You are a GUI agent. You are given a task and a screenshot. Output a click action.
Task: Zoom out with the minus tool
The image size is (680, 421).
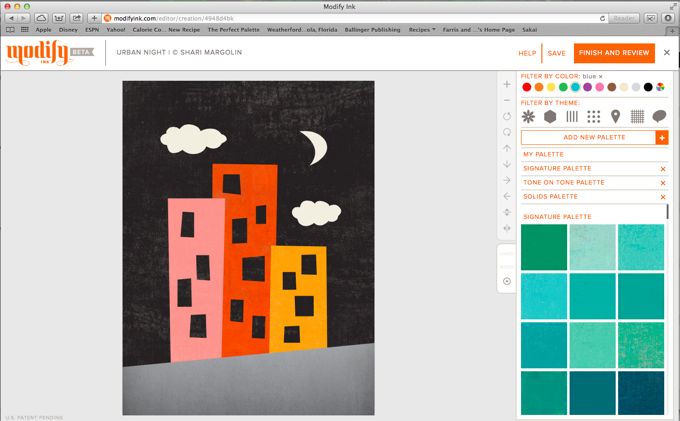507,100
